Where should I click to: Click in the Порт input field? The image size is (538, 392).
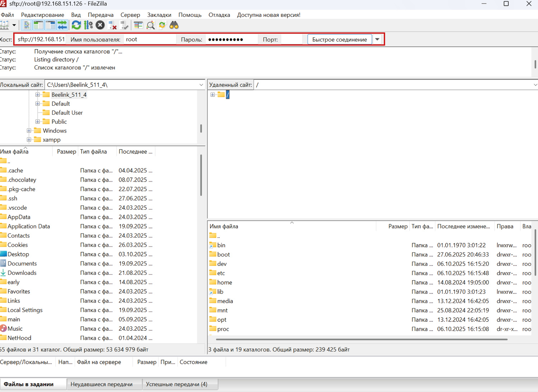(291, 39)
